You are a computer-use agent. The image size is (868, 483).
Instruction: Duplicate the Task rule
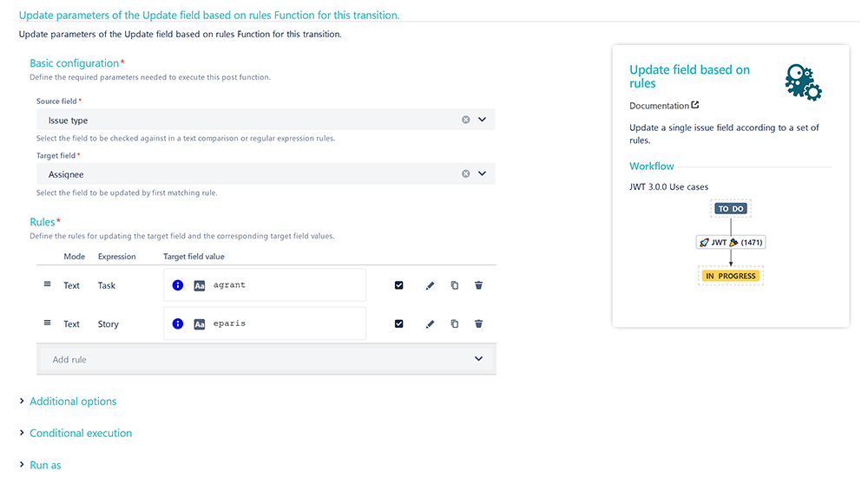455,285
